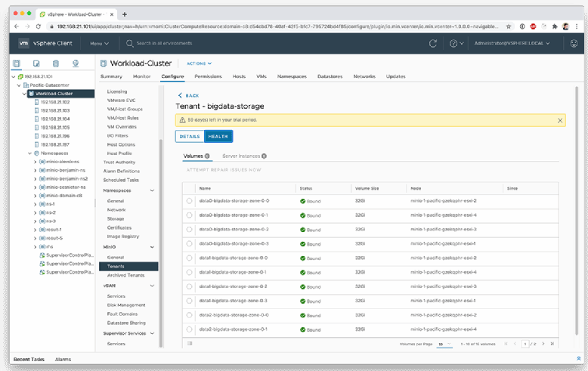The width and height of the screenshot is (588, 371).
Task: Select radio for data0-bigdata-storage-zone-0-2
Action: 189,230
